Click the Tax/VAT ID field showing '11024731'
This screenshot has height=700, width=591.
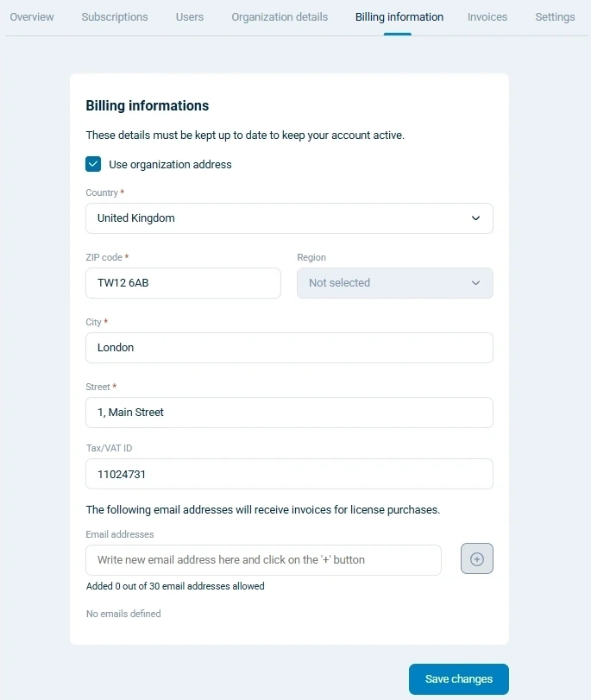pyautogui.click(x=289, y=474)
